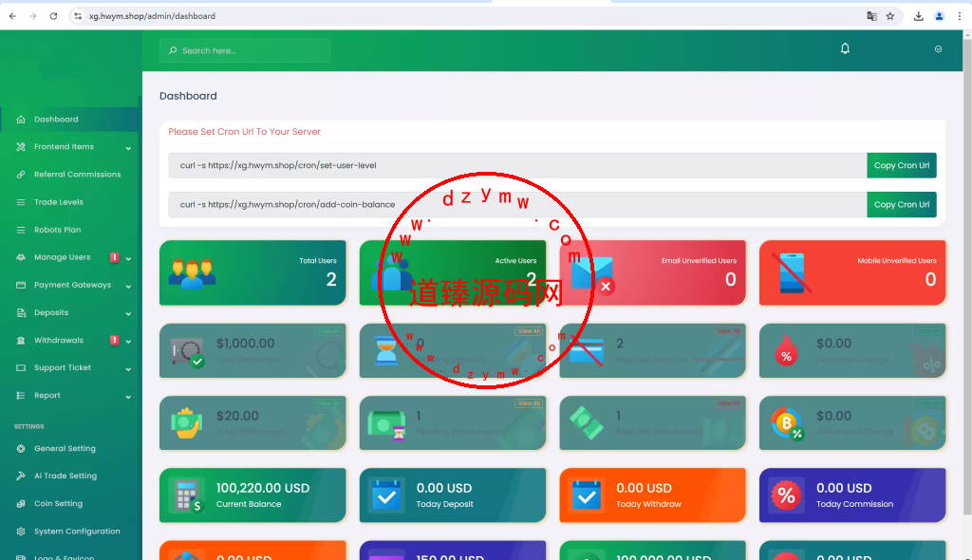Image resolution: width=972 pixels, height=560 pixels.
Task: Click the Manage Users people icon
Action: 21,257
